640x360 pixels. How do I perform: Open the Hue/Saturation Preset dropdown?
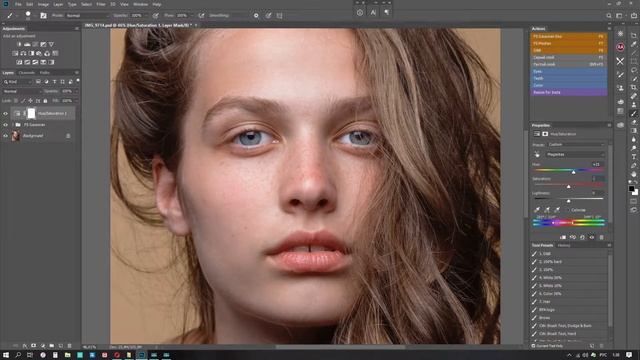(576, 144)
